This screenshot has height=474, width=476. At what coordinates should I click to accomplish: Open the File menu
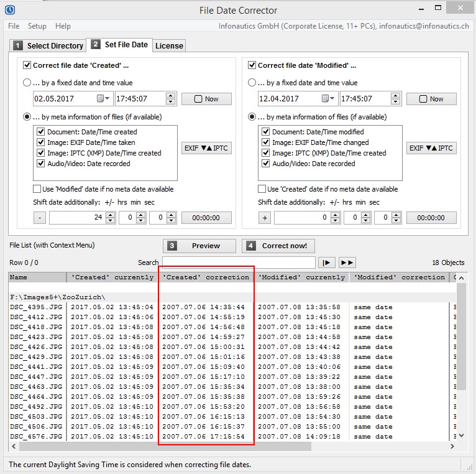tap(14, 26)
